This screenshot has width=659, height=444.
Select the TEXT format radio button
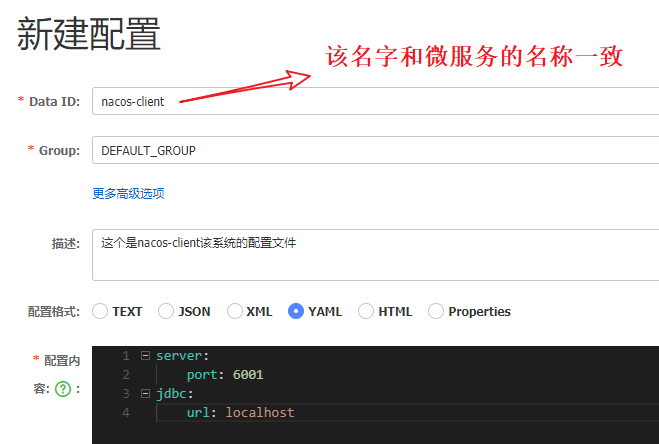point(100,312)
